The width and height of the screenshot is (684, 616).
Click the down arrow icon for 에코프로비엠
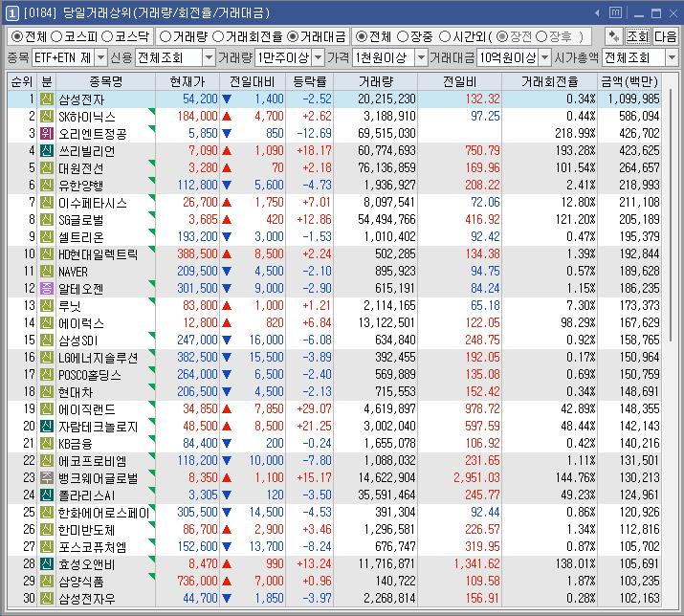[x=227, y=460]
